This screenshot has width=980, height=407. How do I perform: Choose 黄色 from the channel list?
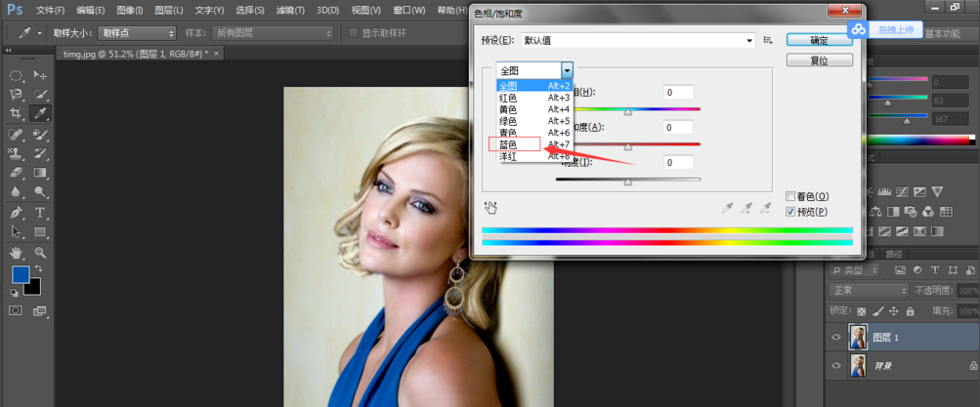click(x=535, y=109)
